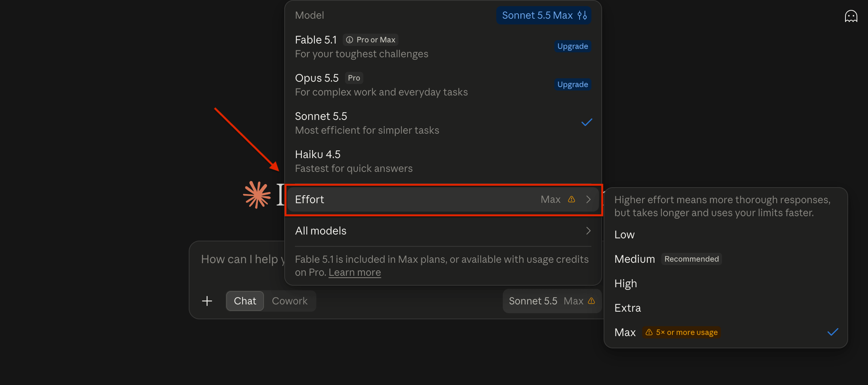Focus the How can I help message field
The image size is (868, 385).
click(x=243, y=259)
